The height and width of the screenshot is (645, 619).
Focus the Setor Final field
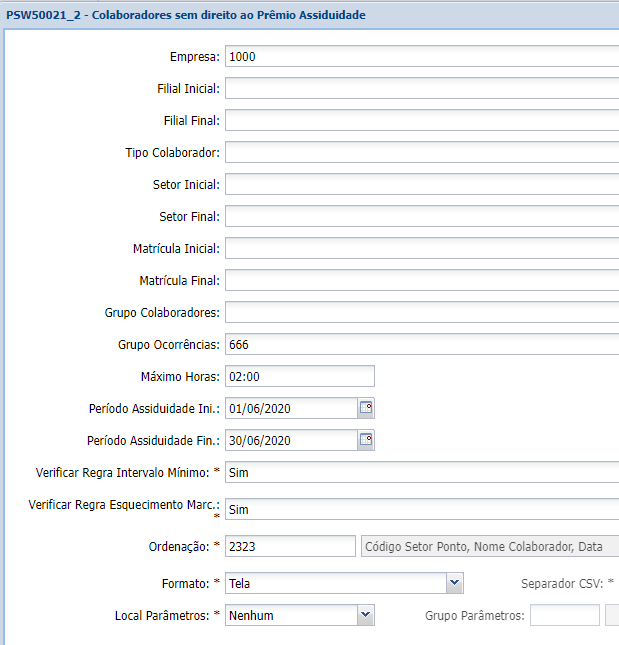(422, 216)
